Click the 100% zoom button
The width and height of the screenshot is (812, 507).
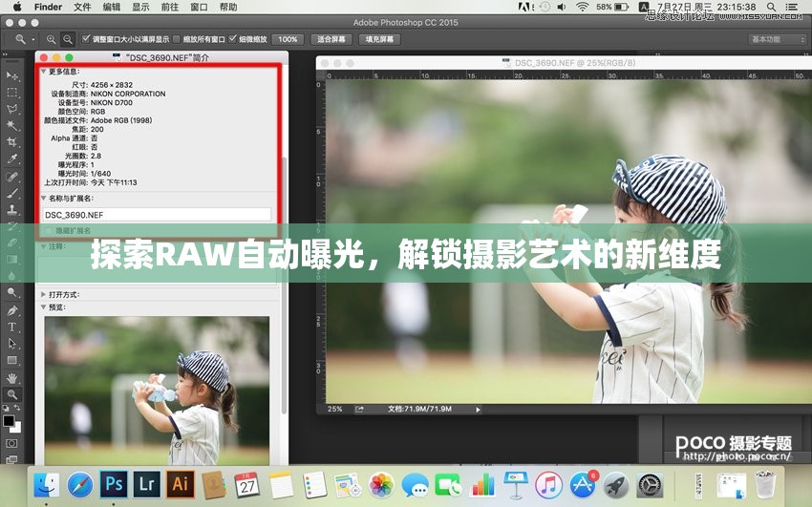[288, 39]
